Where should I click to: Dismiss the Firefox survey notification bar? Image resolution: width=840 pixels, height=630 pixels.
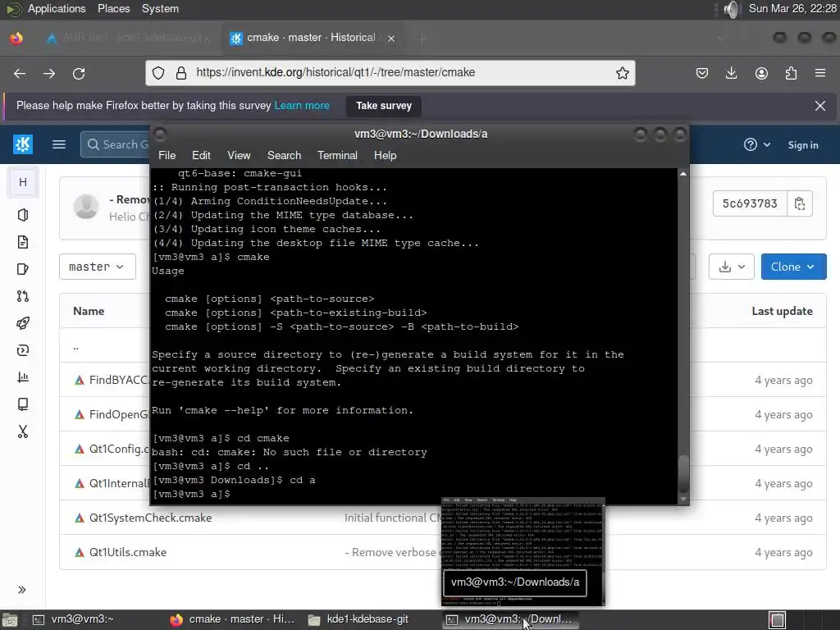tap(819, 106)
